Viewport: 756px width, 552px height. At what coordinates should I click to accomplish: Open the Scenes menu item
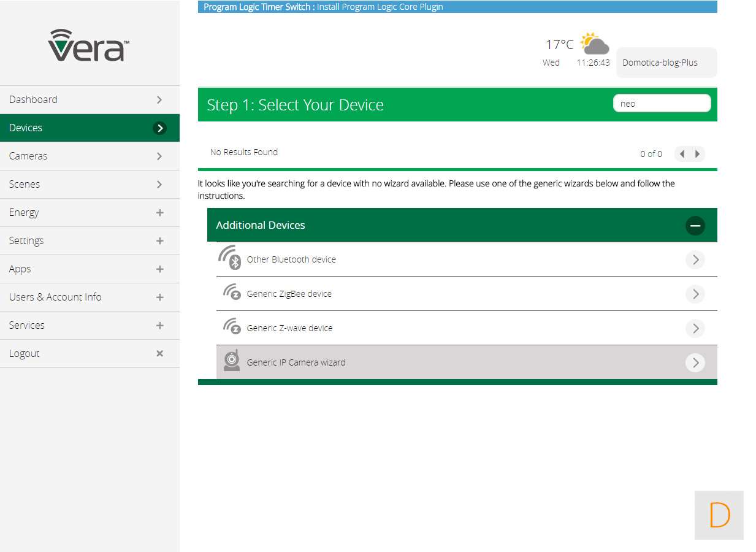[90, 185]
